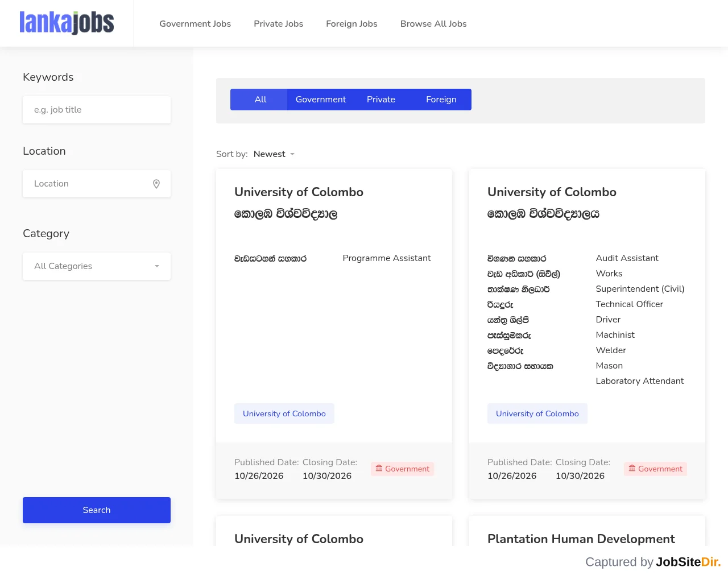Focus the Location input field
This screenshot has width=728, height=579.
click(x=97, y=184)
